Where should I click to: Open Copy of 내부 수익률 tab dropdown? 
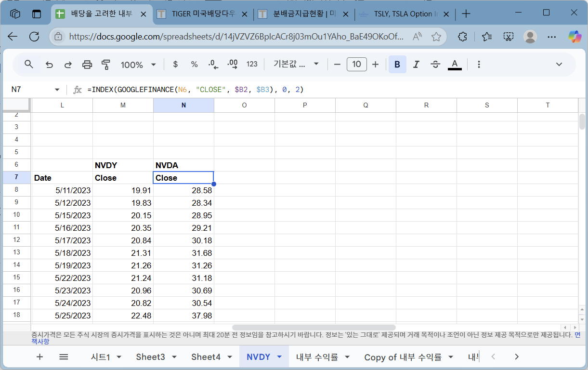coord(451,357)
